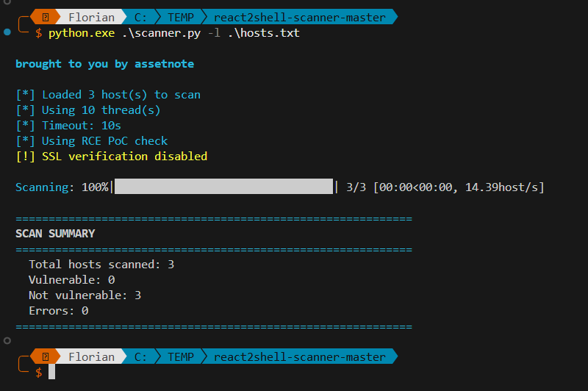Click the blue filled command marker dot

(x=7, y=32)
